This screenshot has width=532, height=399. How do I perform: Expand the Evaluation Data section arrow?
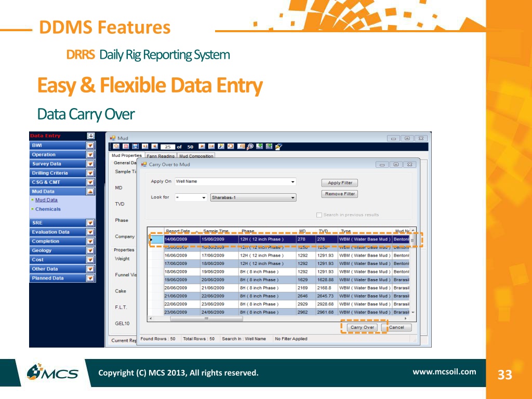tap(90, 232)
